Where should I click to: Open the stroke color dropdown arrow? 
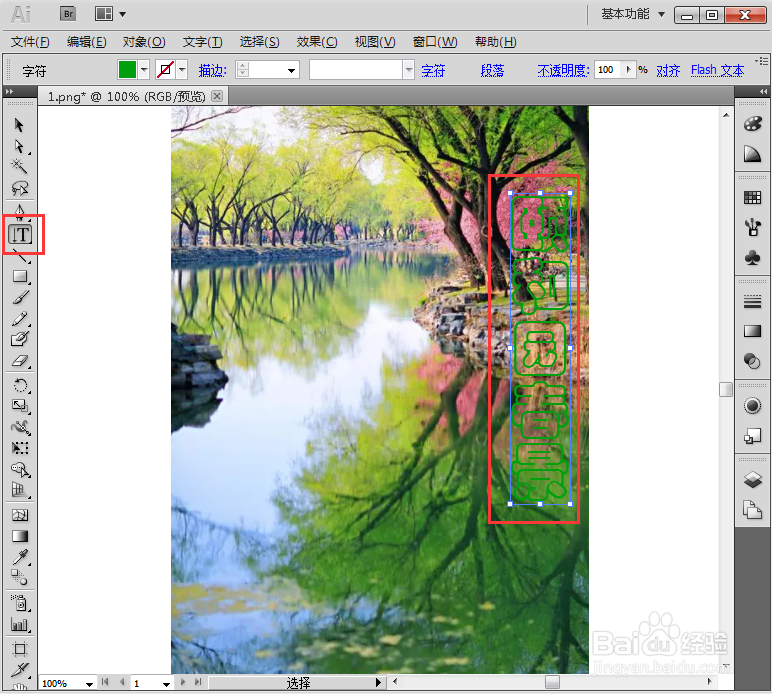click(x=182, y=70)
